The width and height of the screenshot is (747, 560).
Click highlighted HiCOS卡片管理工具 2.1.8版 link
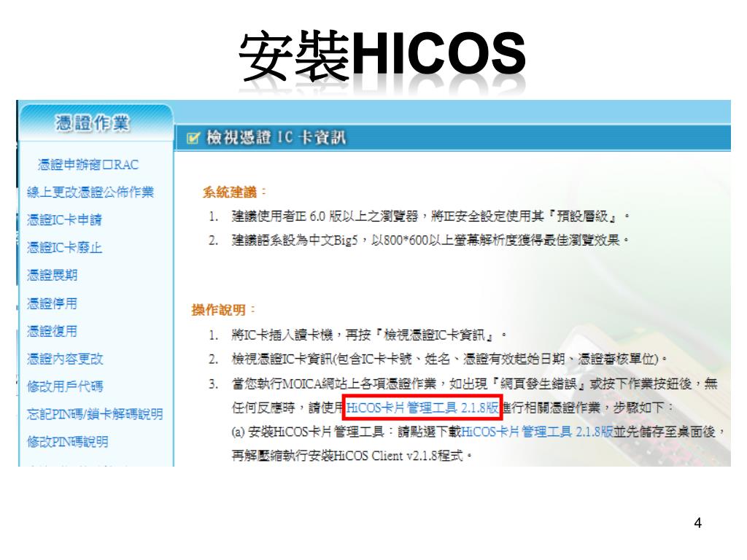(x=422, y=408)
